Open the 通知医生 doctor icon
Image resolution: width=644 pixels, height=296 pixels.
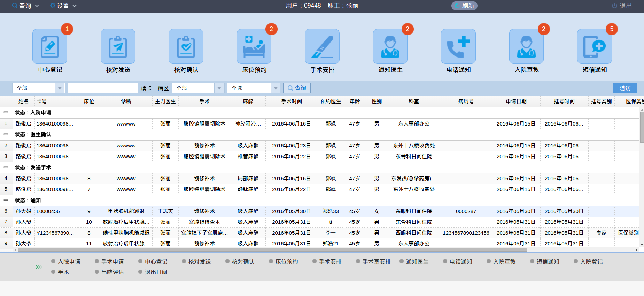coord(390,46)
